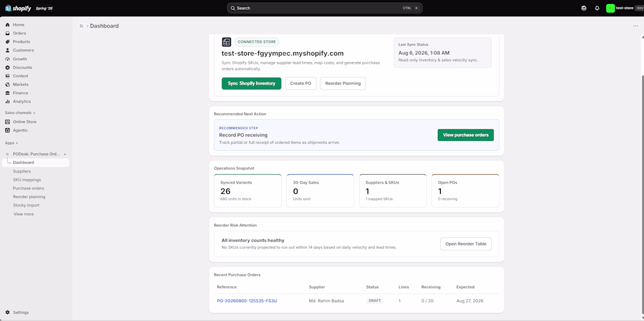
Task: Click the DRAFT status badge
Action: [375, 301]
